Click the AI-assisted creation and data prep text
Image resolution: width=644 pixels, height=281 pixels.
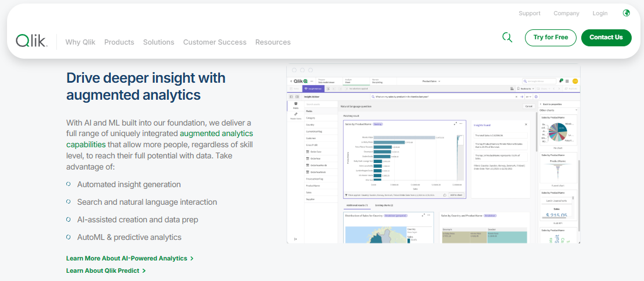138,220
